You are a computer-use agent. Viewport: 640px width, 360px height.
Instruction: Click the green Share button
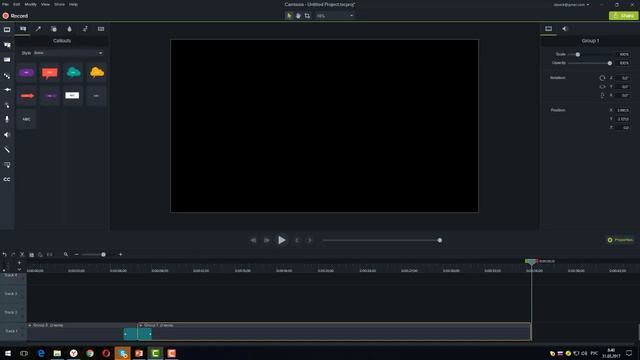tap(623, 16)
